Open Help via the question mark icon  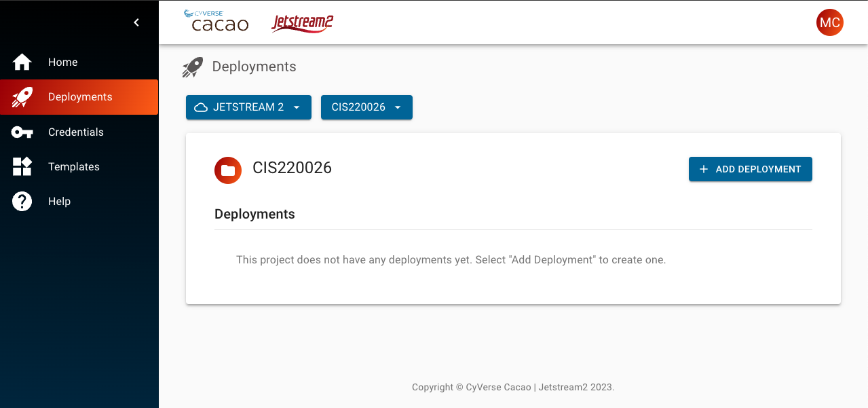[21, 201]
